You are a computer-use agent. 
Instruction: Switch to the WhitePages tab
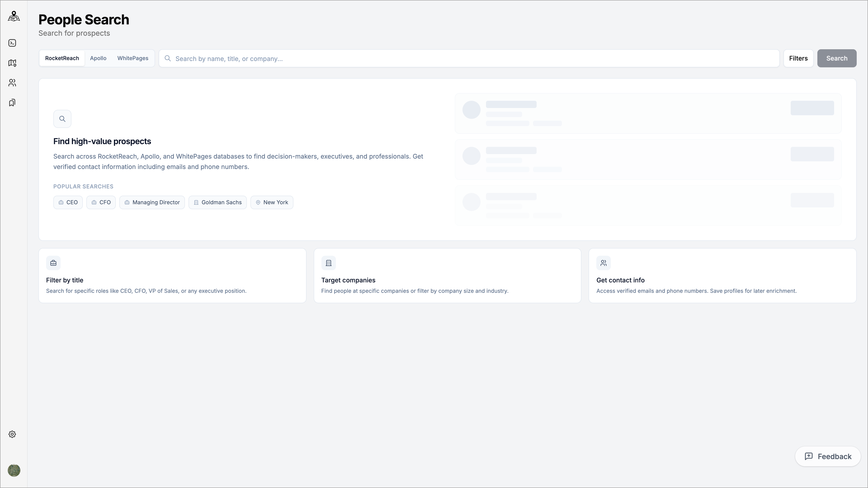[x=133, y=58]
